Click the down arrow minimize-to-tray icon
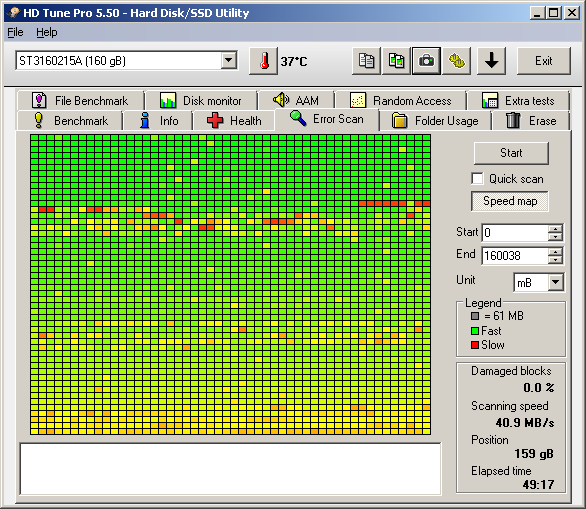The height and width of the screenshot is (509, 586). (491, 61)
